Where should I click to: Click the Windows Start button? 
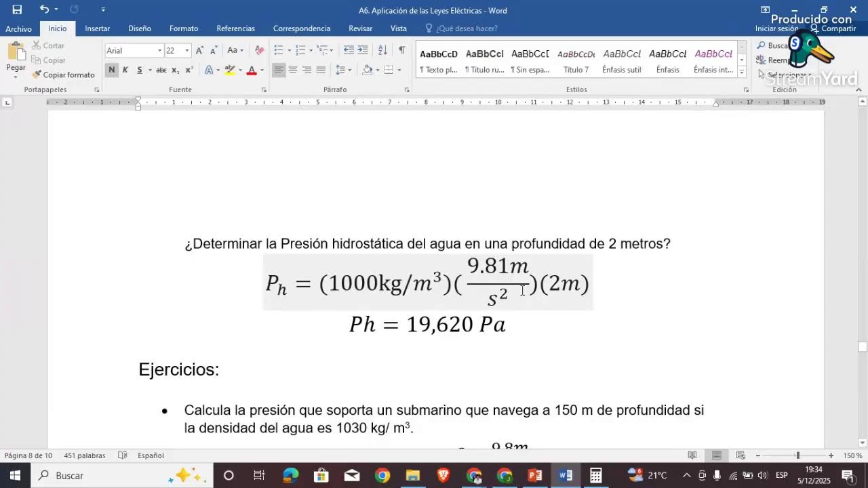[x=15, y=475]
